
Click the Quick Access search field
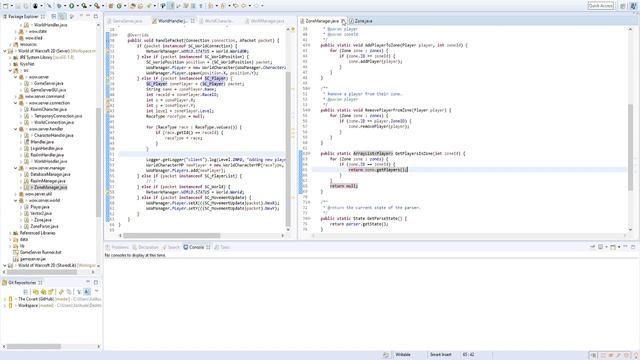tap(600, 6)
